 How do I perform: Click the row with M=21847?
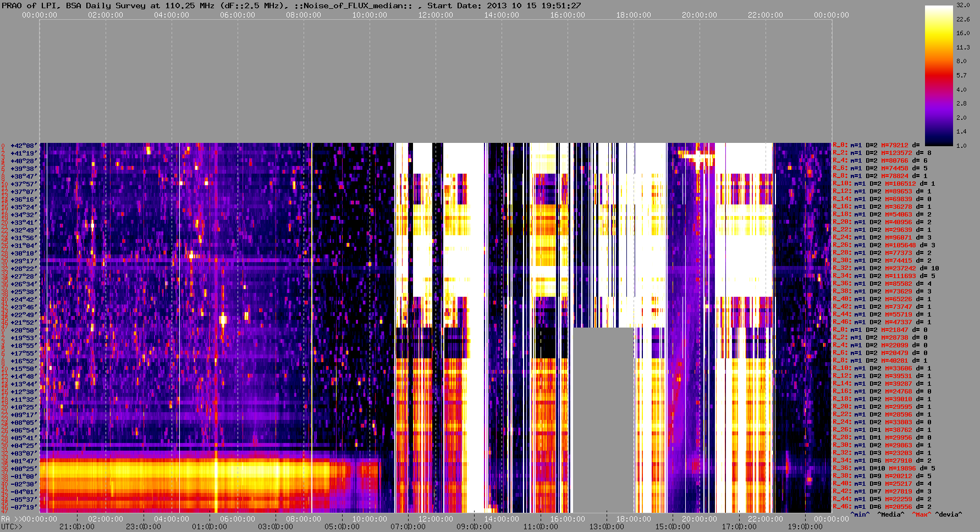880,330
